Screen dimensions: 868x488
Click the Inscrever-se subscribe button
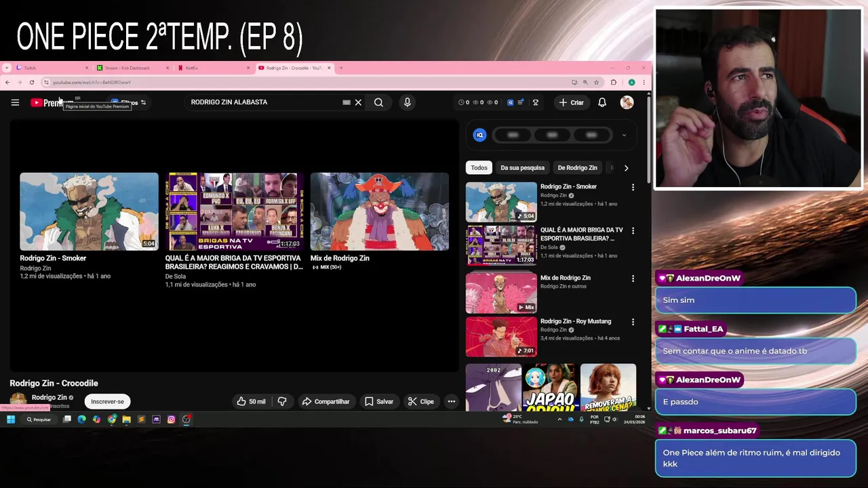coord(107,401)
